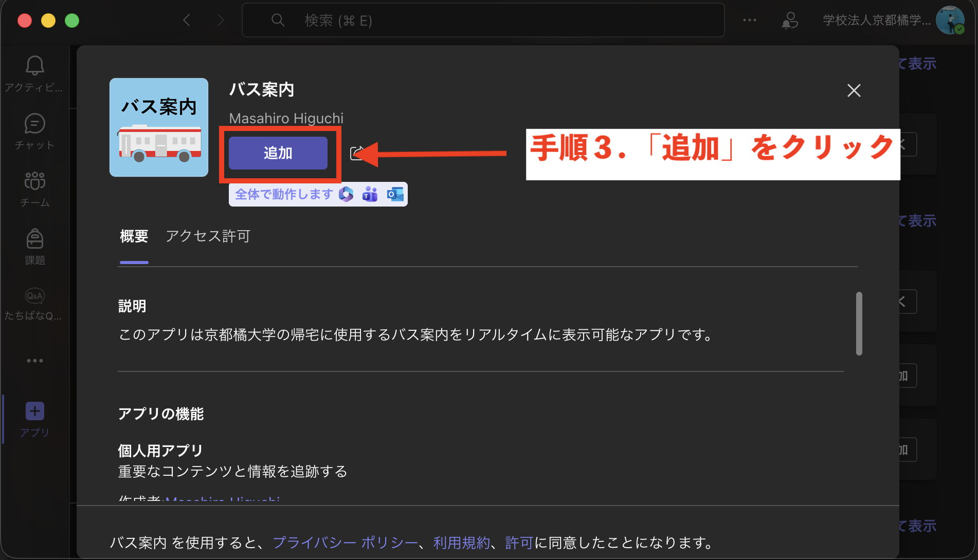
Task: Open the profile avatar account menu
Action: (x=949, y=21)
